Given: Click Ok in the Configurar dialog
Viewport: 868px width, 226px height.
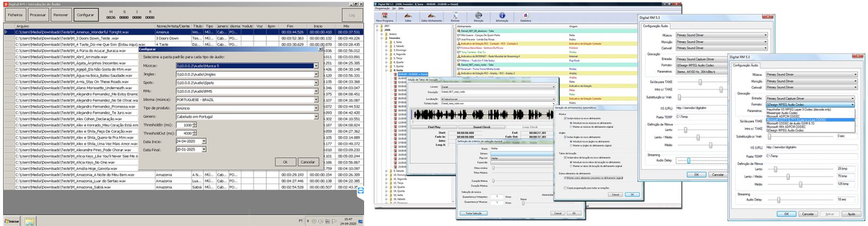Looking at the screenshot, I should coord(285,162).
